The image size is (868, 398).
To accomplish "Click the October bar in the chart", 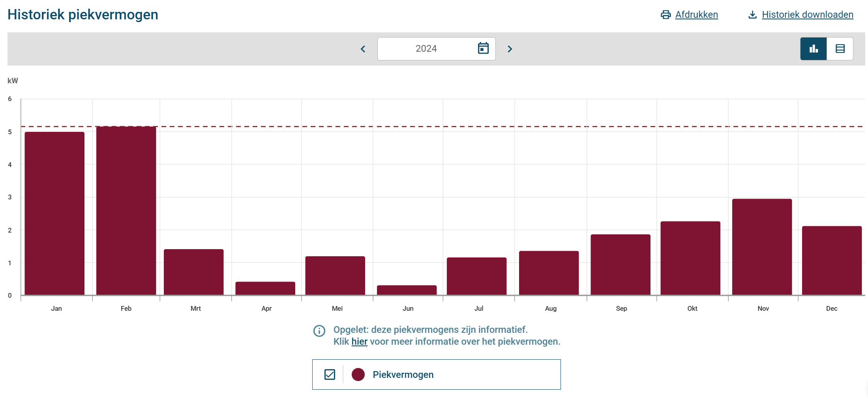I will click(x=690, y=258).
